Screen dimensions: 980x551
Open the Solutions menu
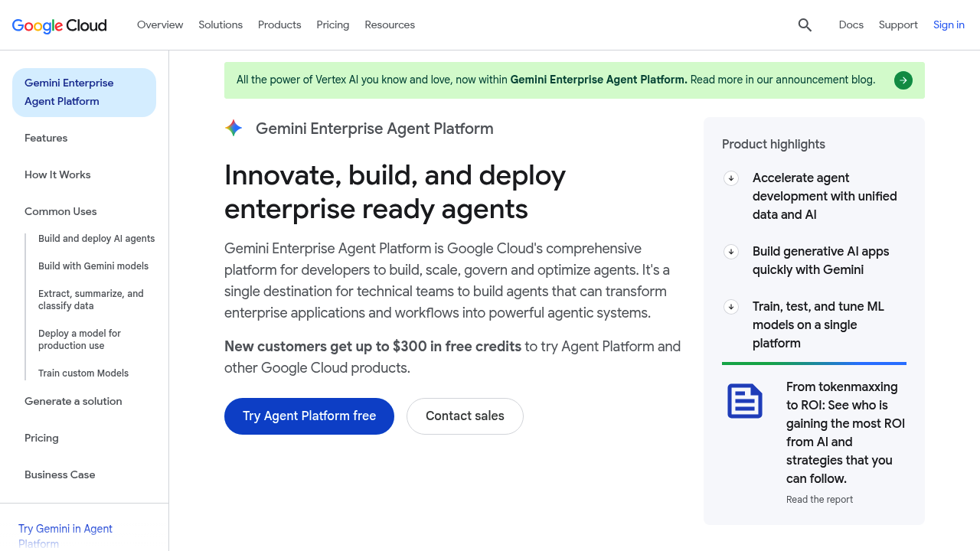220,25
